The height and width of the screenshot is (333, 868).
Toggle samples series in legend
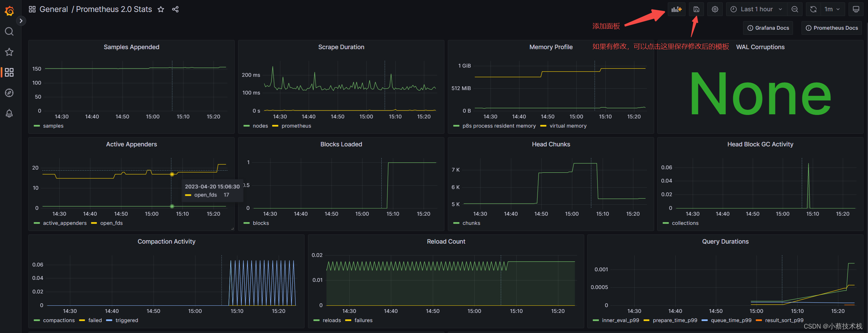tap(53, 126)
